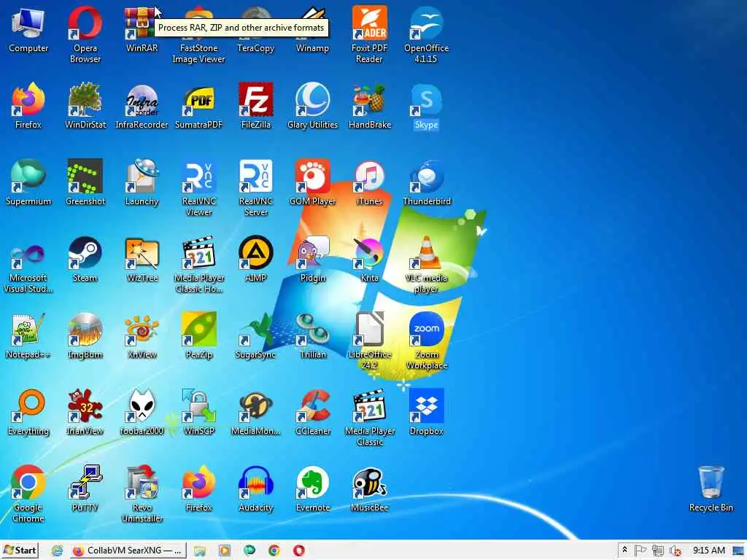This screenshot has width=747, height=560.
Task: Launch the Trillian desktop shortcut
Action: pos(312,335)
